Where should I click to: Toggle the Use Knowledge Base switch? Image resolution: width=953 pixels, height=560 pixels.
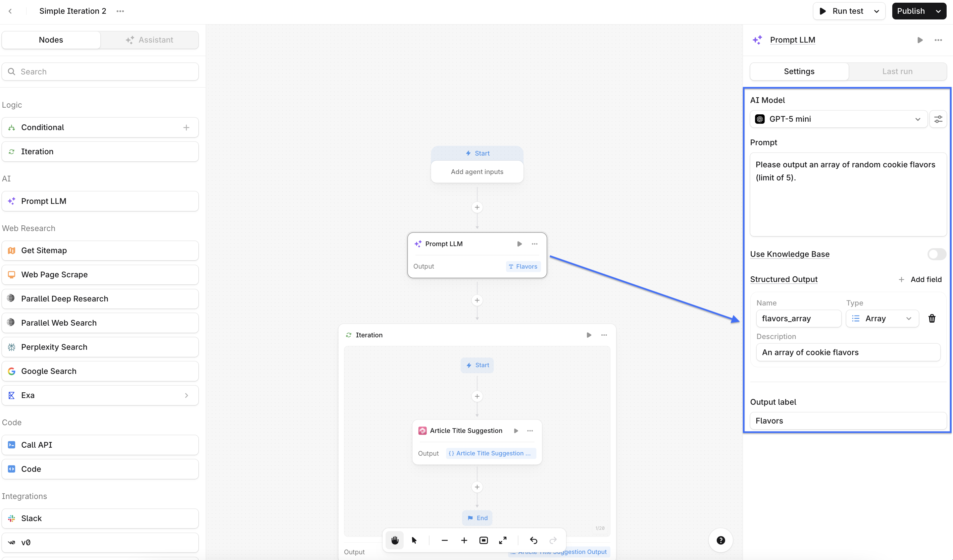point(937,254)
